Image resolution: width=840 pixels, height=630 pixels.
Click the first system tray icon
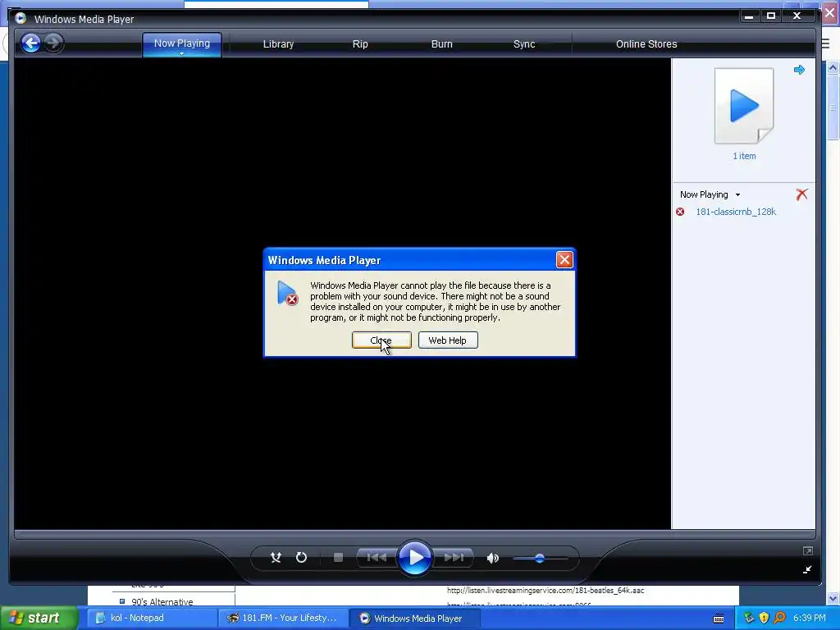click(748, 618)
